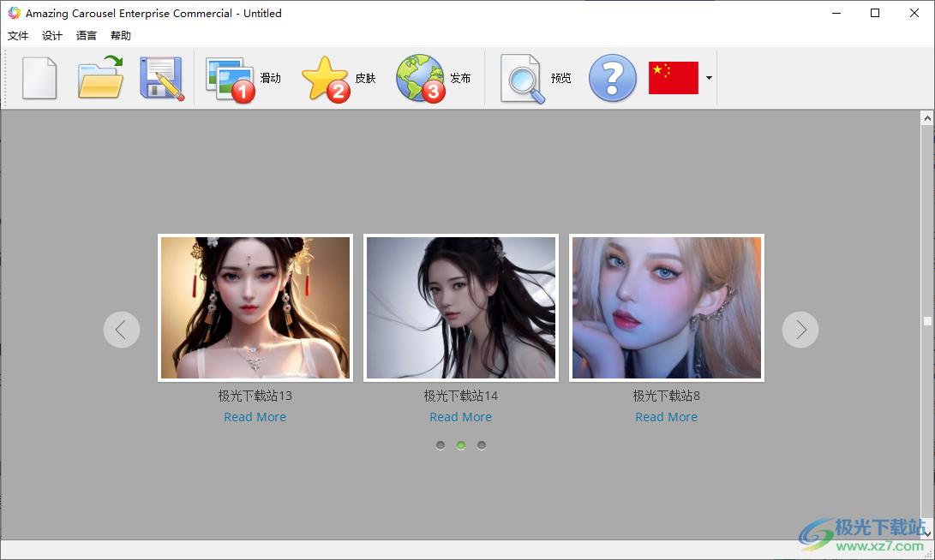935x560 pixels.
Task: Click Read More under 极光下载站13
Action: pos(255,417)
